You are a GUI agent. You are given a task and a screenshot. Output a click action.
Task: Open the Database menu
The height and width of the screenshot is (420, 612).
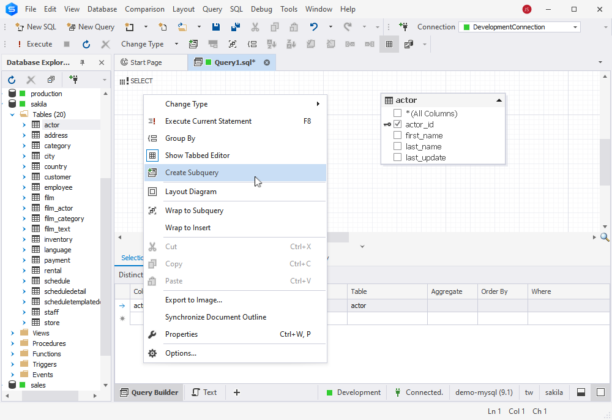pyautogui.click(x=103, y=8)
